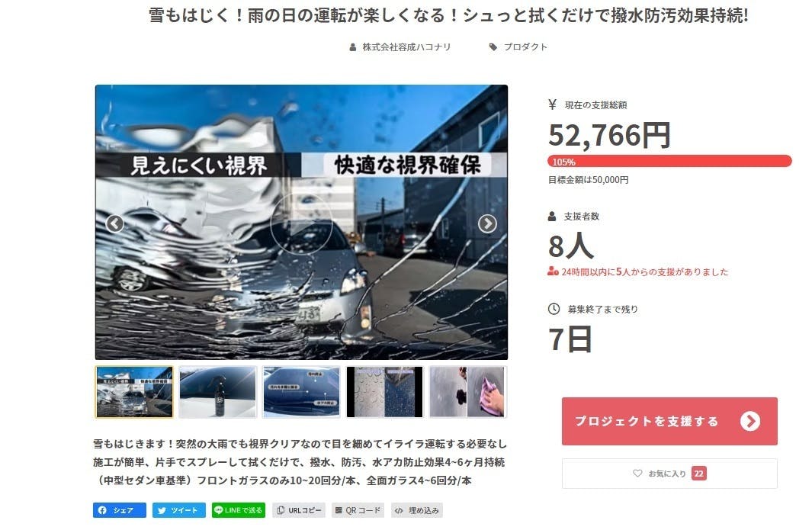Send project via LINEで送る button
Viewport: 812px width, 530px height.
pos(239,510)
